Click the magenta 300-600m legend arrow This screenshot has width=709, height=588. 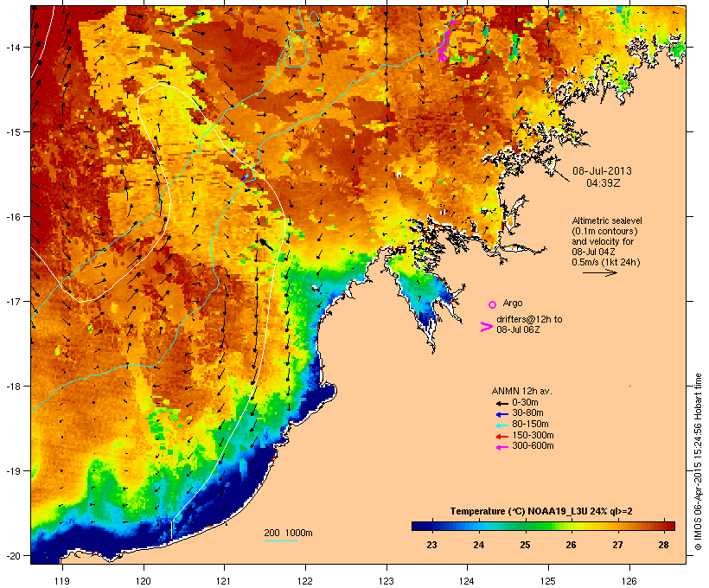501,447
